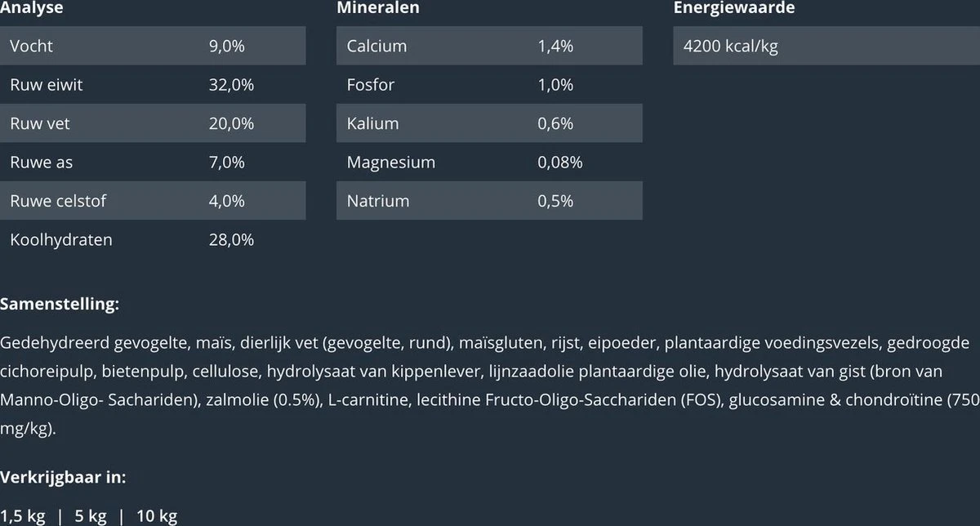
Task: Select the 1,5 kg size option
Action: [x=23, y=516]
